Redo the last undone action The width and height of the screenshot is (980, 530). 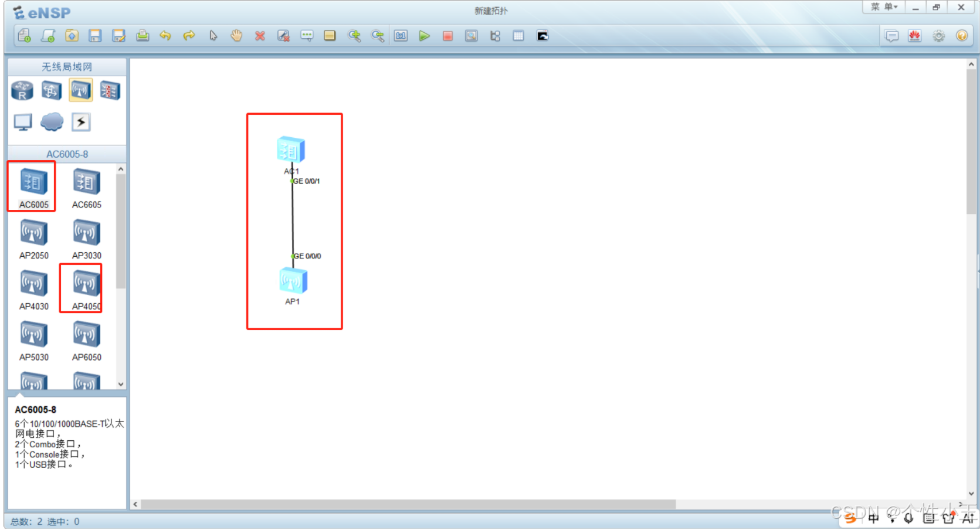click(x=189, y=36)
